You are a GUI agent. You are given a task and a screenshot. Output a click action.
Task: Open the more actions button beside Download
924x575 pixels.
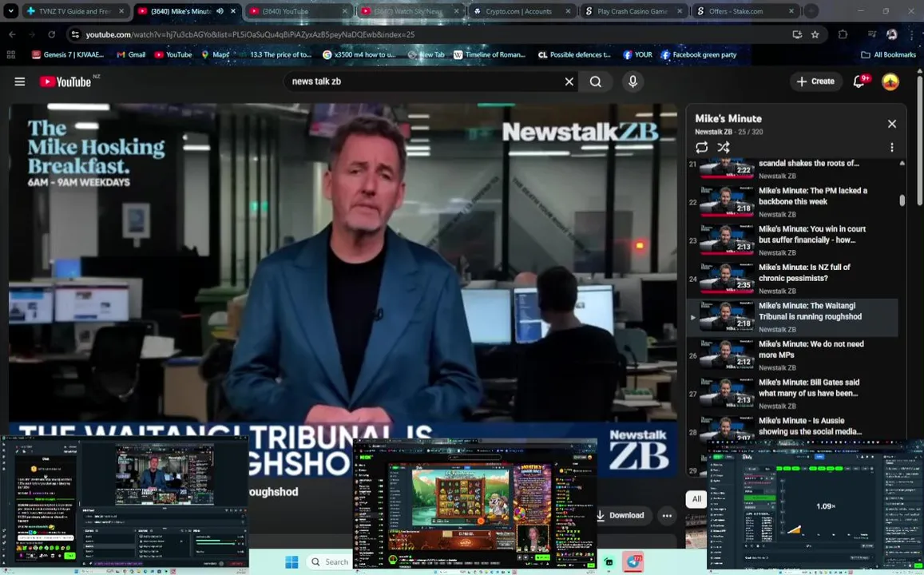(667, 515)
